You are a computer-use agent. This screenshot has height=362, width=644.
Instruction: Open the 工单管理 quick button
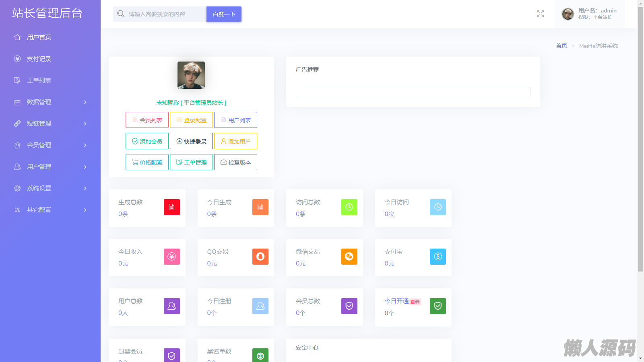coord(191,162)
